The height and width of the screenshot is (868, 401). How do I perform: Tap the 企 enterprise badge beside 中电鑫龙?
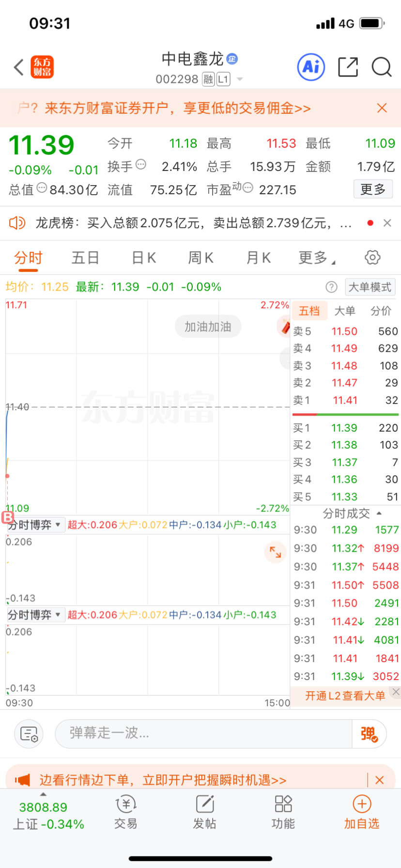pyautogui.click(x=232, y=59)
